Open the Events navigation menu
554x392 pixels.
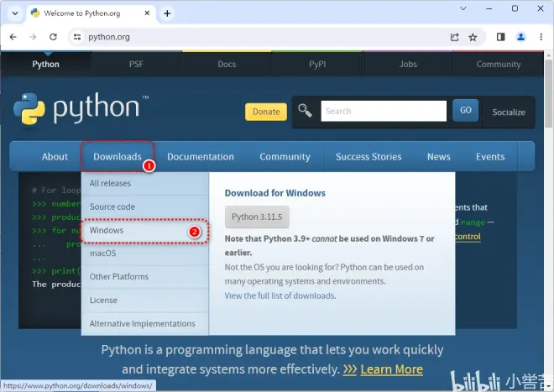pos(490,157)
